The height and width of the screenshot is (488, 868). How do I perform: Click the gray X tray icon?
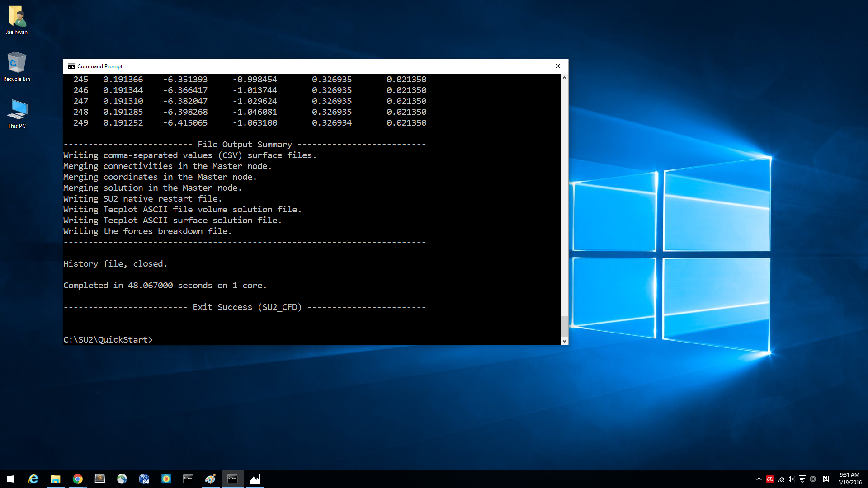coord(813,479)
